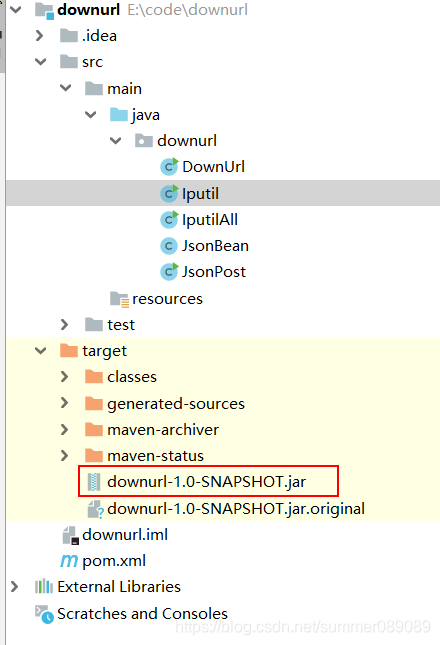Open the downurl.iml file
This screenshot has width=440, height=645.
[125, 535]
